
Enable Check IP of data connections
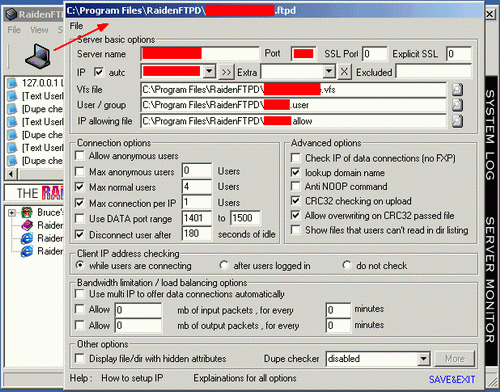click(x=295, y=158)
